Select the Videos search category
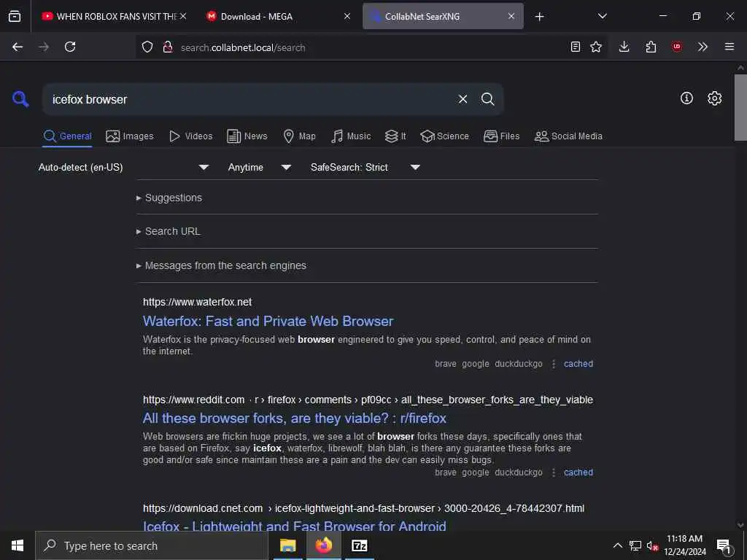 pos(190,136)
